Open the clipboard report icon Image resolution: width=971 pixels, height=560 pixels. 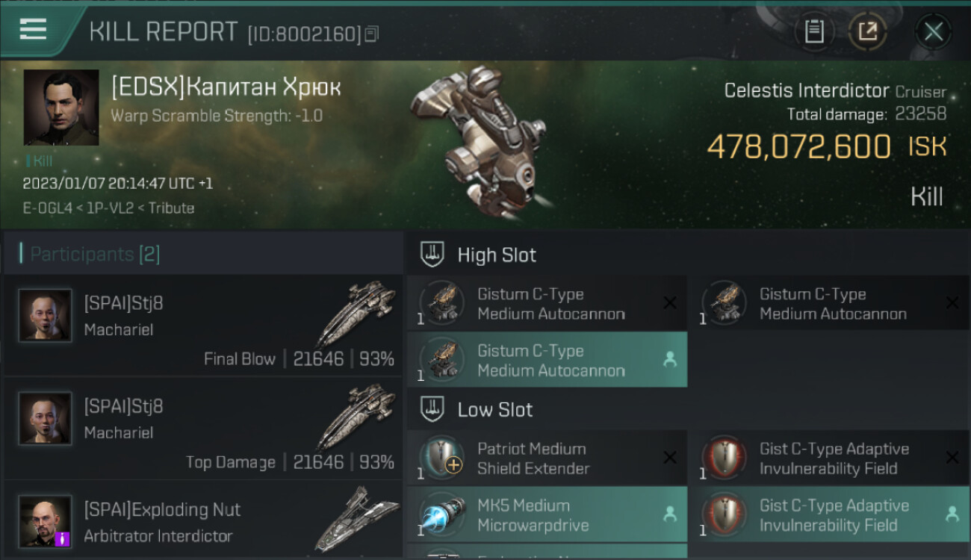pyautogui.click(x=814, y=31)
